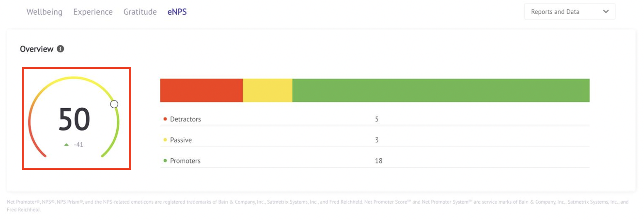
Task: Select the green upward trend arrow
Action: (66, 144)
